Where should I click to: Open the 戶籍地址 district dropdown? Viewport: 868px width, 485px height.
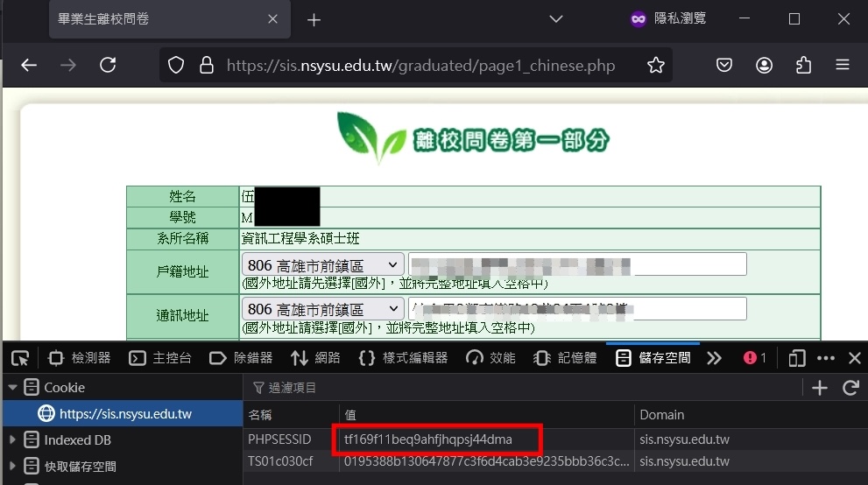(322, 265)
